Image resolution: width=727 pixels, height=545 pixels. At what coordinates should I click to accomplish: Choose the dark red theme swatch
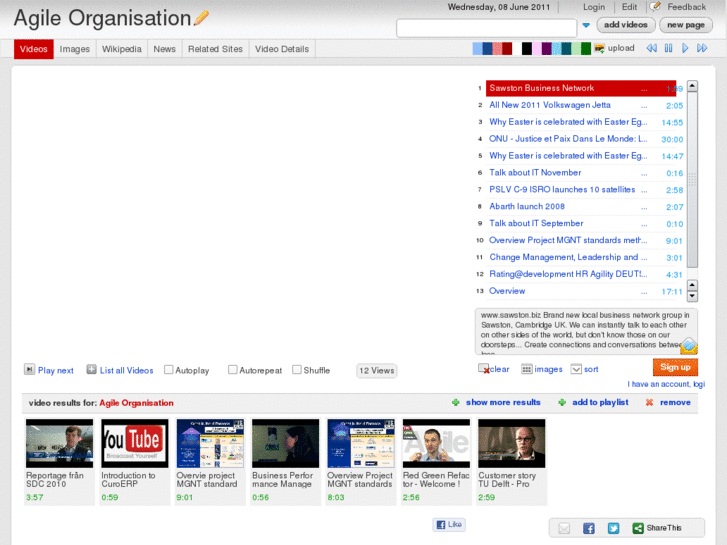pyautogui.click(x=507, y=48)
